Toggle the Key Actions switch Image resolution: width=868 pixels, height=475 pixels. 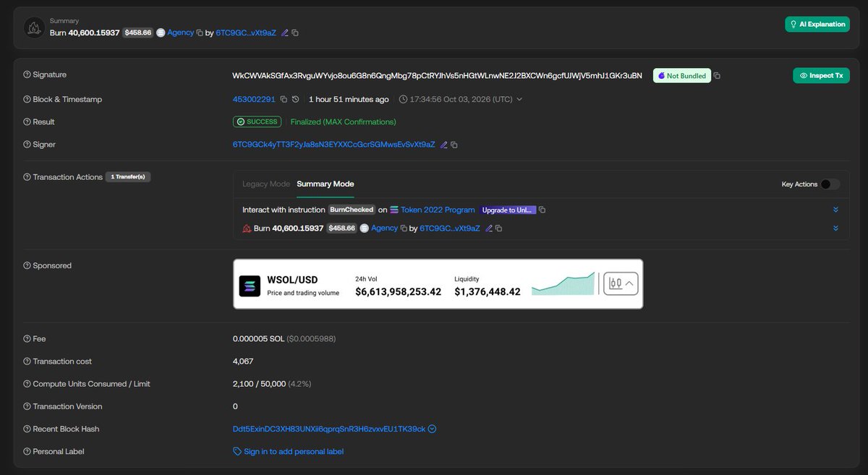[830, 184]
